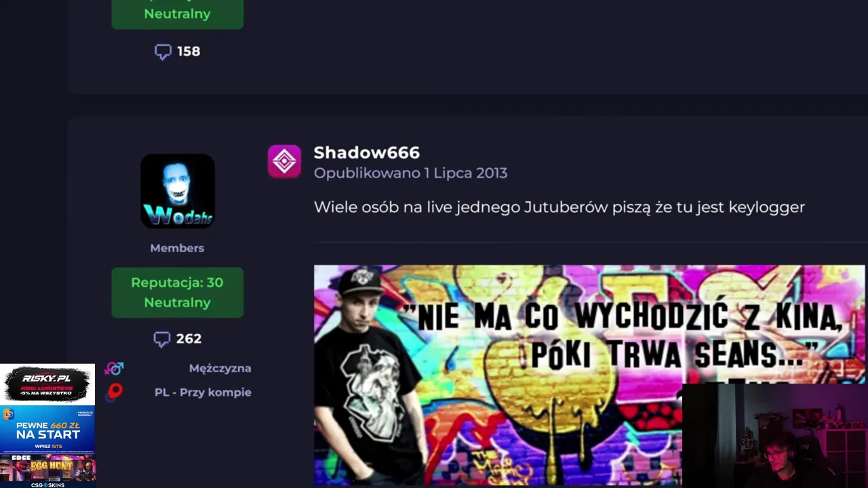Viewport: 868px width, 488px height.
Task: Click the Reputacja: 30 Neutralny badge
Action: [178, 293]
